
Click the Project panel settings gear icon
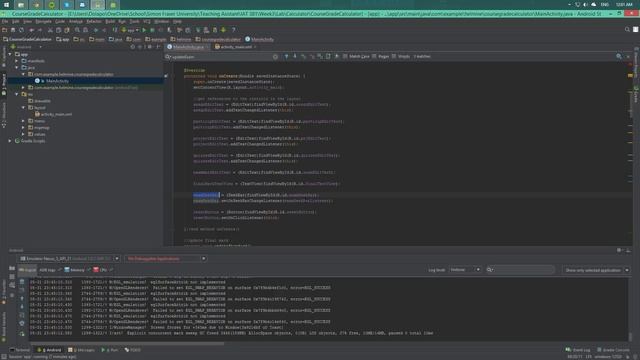click(150, 47)
